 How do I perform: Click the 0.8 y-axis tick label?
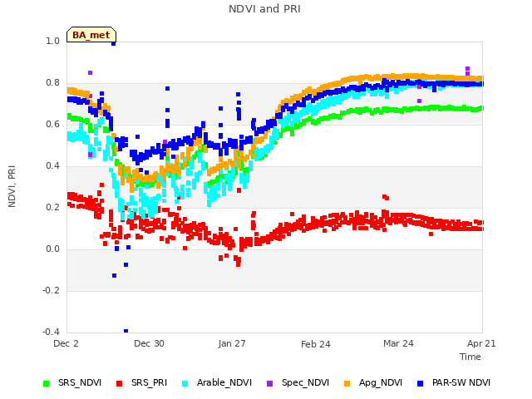pyautogui.click(x=52, y=83)
